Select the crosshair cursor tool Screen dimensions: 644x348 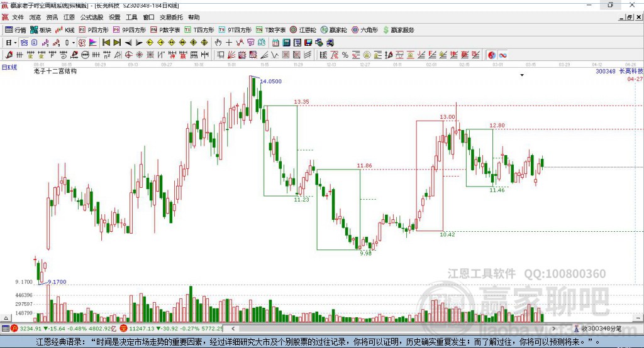click(x=229, y=43)
